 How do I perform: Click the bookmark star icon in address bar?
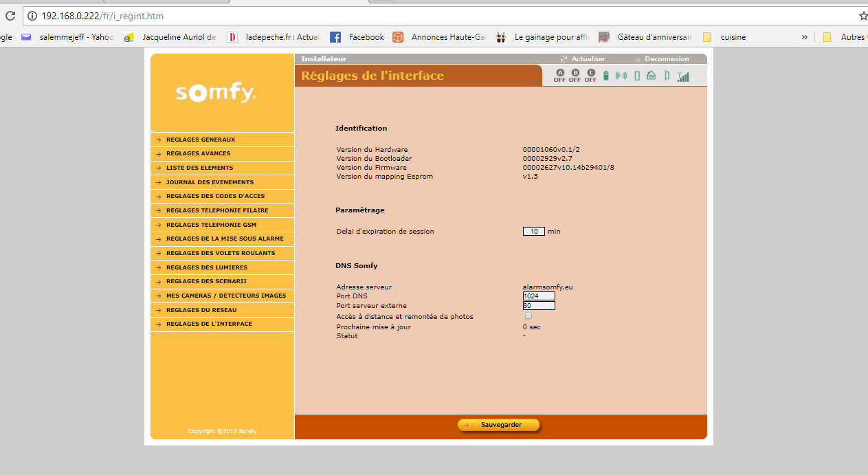point(863,16)
